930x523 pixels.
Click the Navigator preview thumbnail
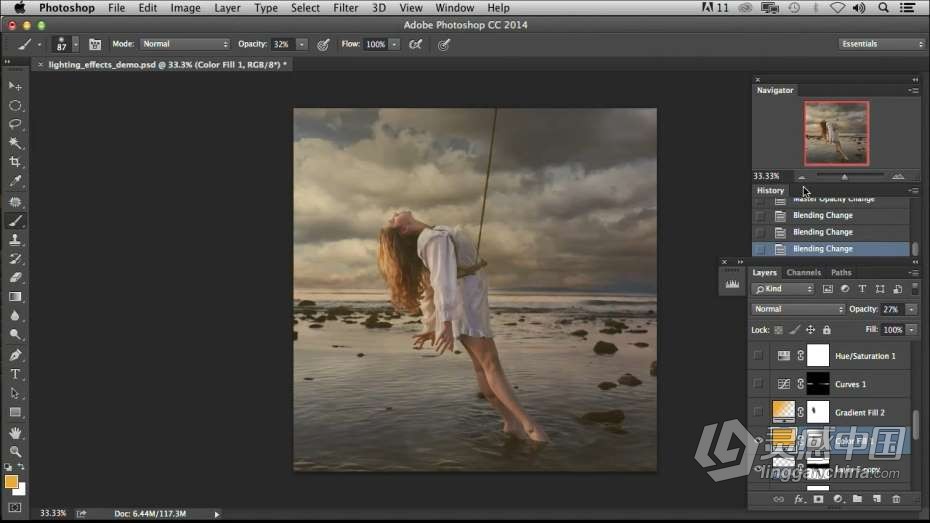point(836,133)
